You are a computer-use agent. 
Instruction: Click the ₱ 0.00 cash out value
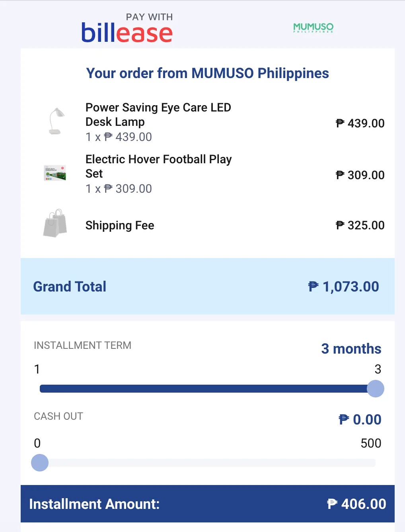(x=360, y=419)
